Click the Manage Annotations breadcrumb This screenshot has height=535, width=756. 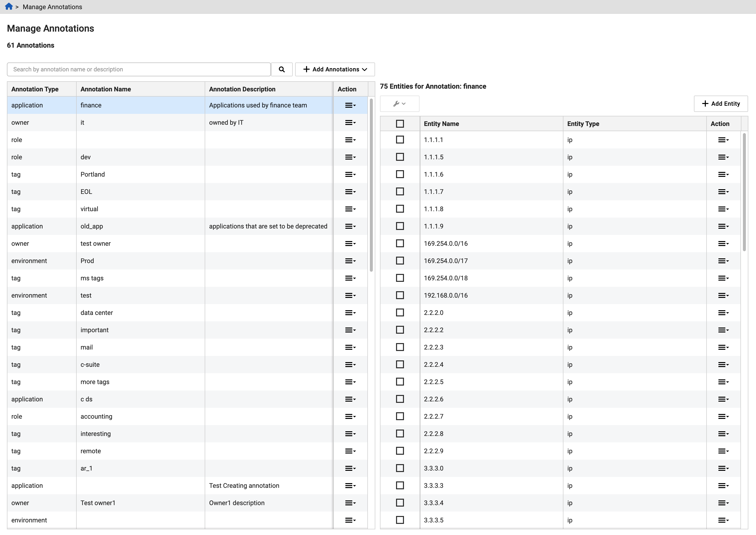point(52,7)
